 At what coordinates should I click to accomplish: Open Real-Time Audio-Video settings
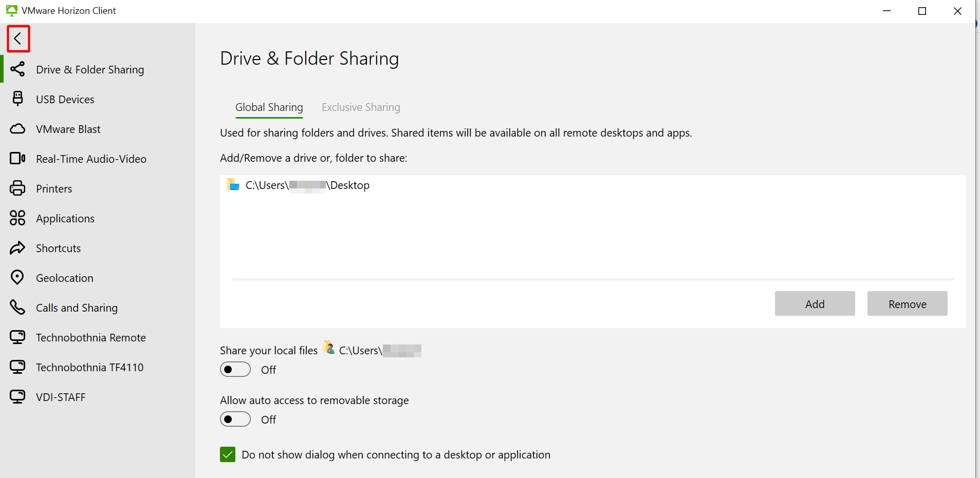[x=98, y=159]
